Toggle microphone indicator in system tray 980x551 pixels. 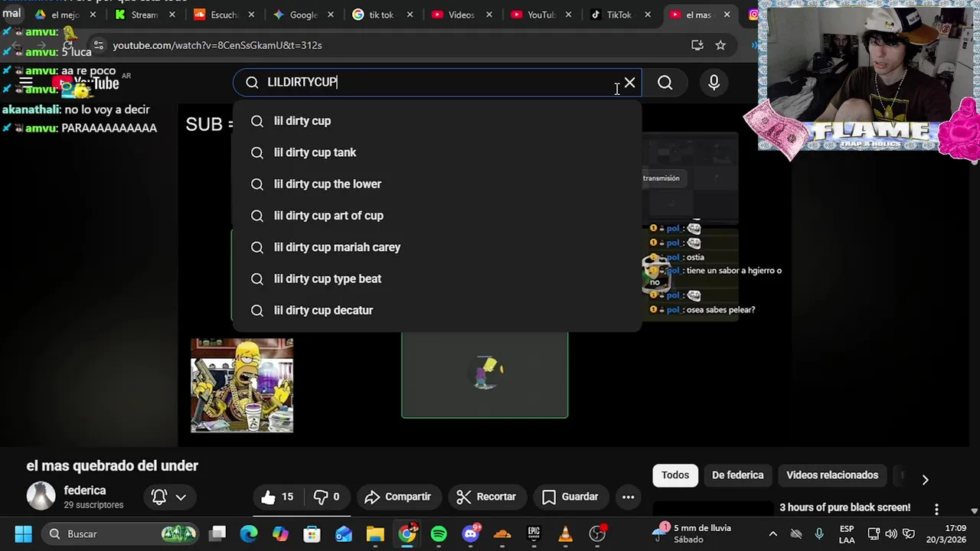pyautogui.click(x=819, y=534)
